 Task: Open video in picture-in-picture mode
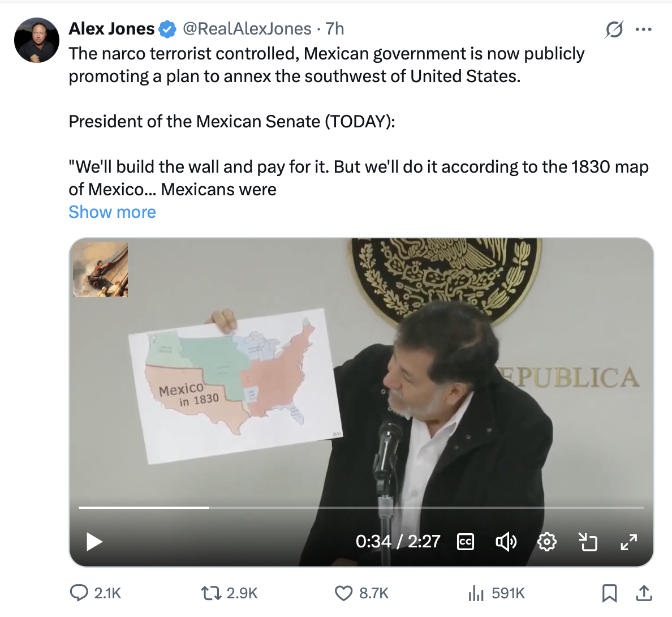588,542
